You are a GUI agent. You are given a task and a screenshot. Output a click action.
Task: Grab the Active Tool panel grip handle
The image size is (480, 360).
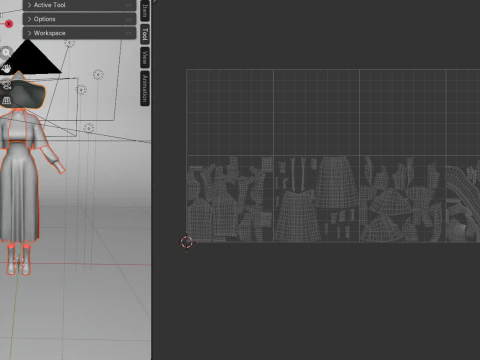[x=129, y=5]
